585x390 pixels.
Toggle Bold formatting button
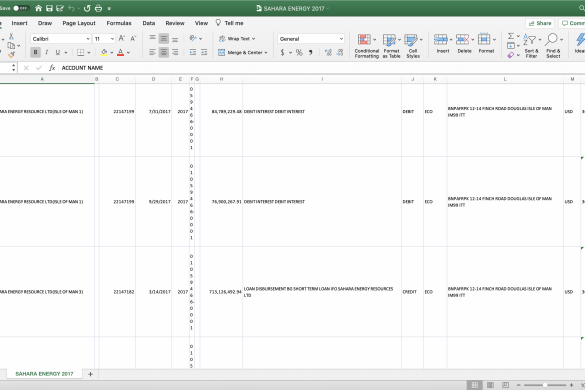click(35, 52)
